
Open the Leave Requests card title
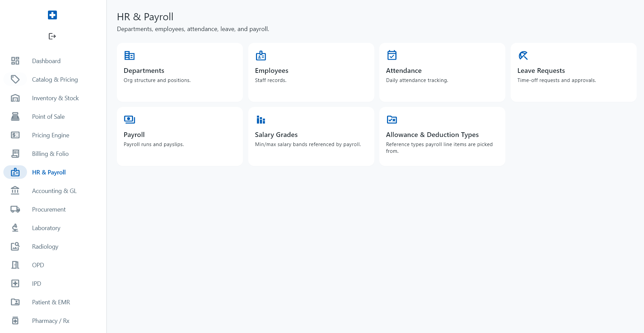541,71
